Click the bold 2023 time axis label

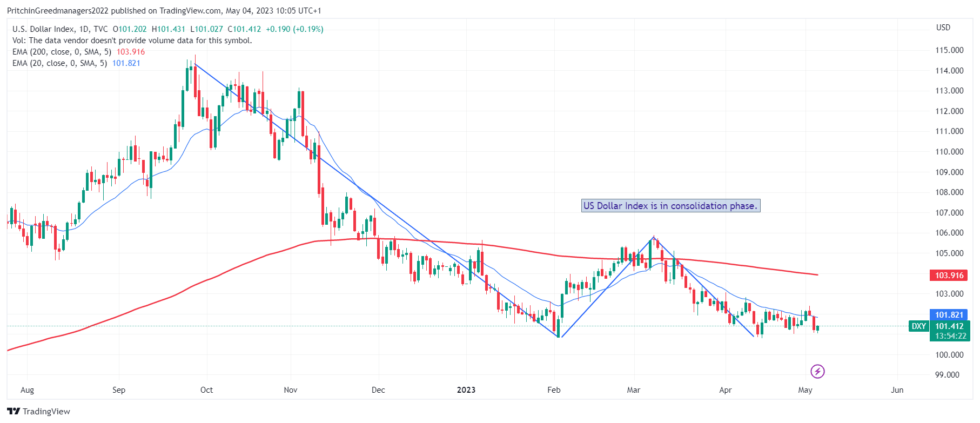pos(466,390)
